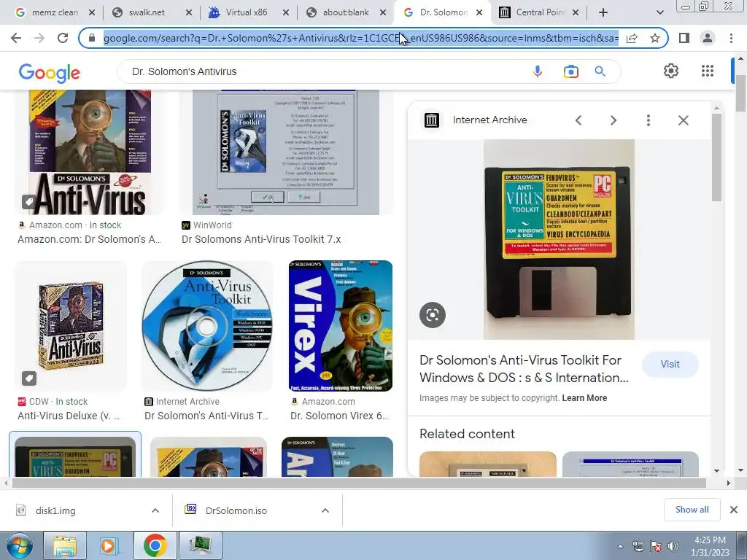
Task: Select the URL address bar
Action: 361,38
